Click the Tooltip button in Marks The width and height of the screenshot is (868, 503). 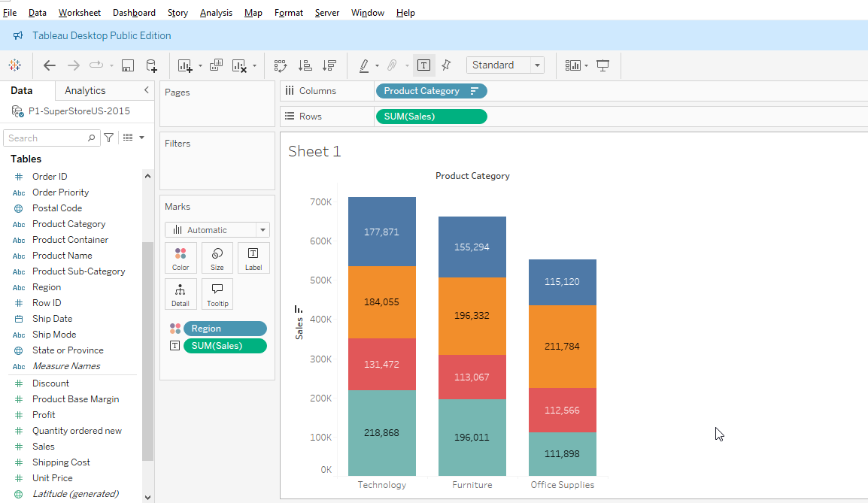pos(217,294)
